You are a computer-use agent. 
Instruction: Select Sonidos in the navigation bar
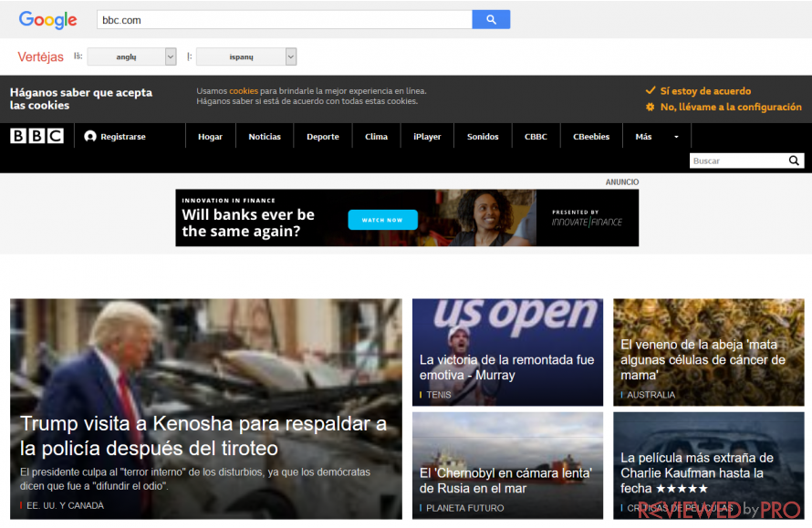click(x=483, y=137)
